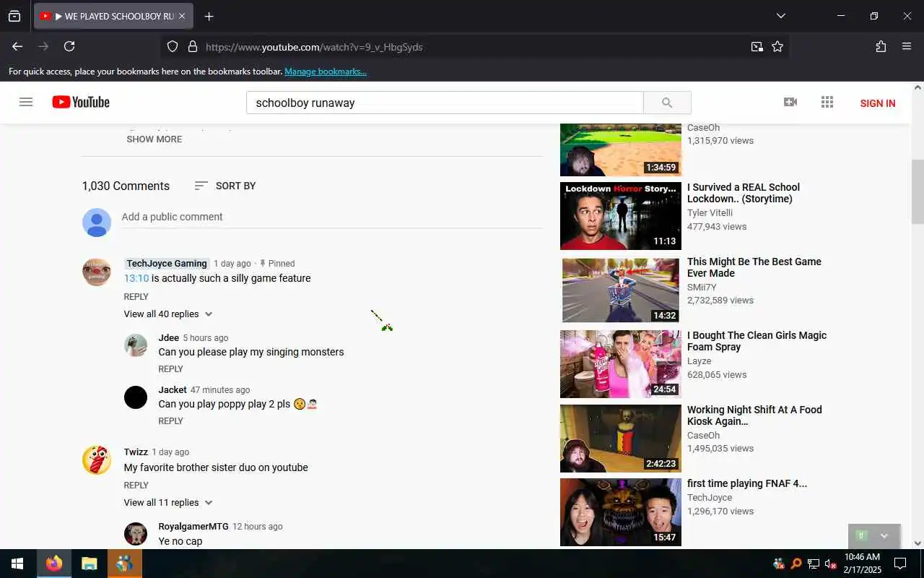924x578 pixels.
Task: Open the Firefox application menu
Action: click(x=907, y=46)
